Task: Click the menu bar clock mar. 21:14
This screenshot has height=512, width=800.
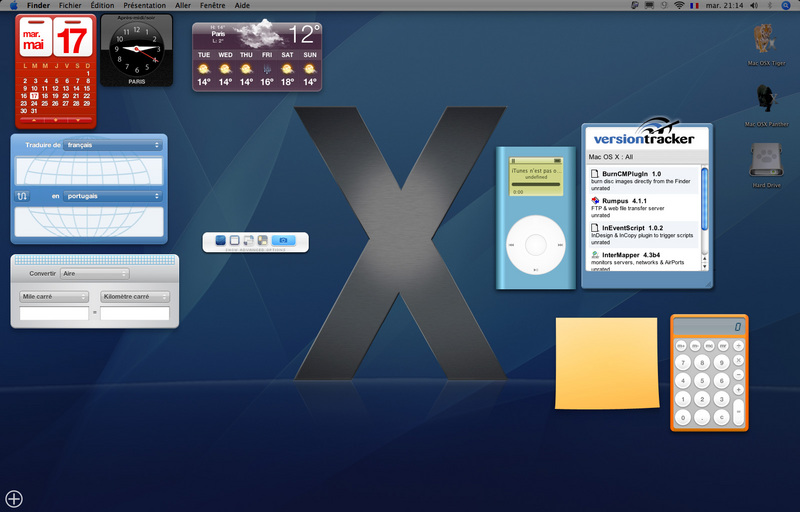Action: pos(724,6)
